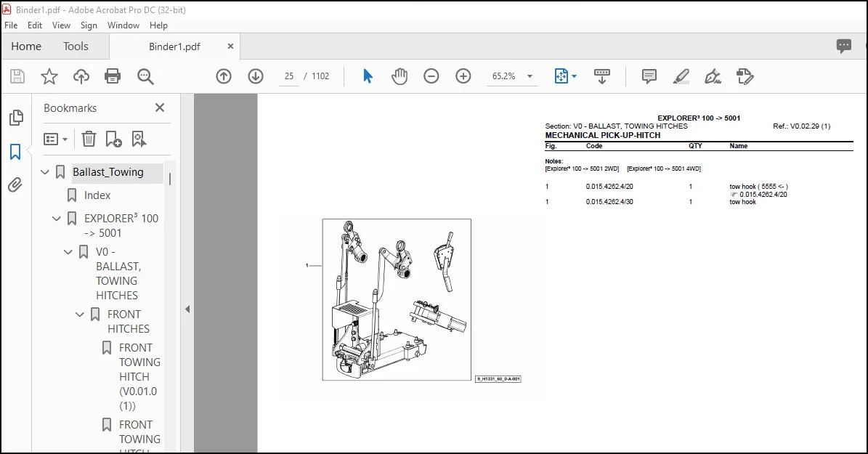Open FRONT TOWING HITCH (V0.01.0 (1)) bookmark
Viewport: 868px width, 454px height.
click(139, 376)
